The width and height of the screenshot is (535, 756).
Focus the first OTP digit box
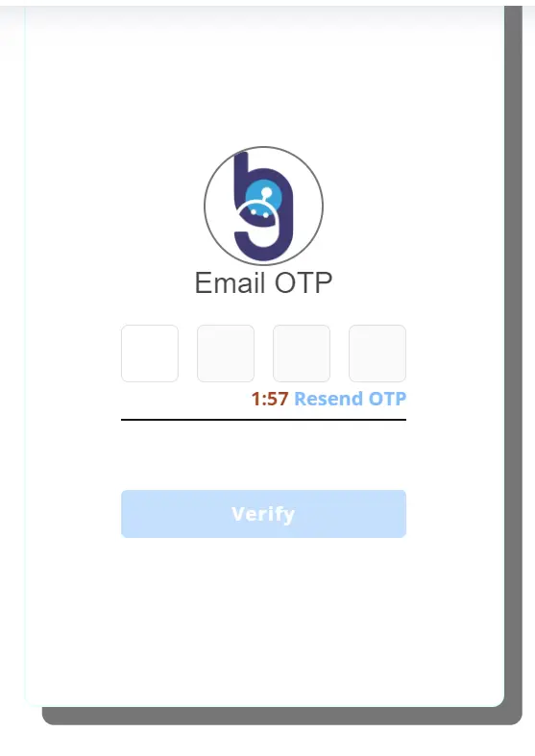[150, 354]
